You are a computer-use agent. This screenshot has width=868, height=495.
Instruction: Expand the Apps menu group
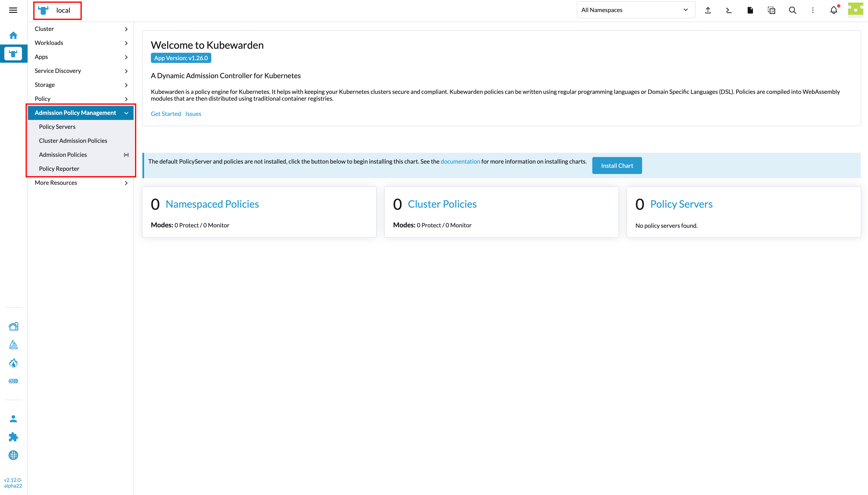tap(81, 57)
